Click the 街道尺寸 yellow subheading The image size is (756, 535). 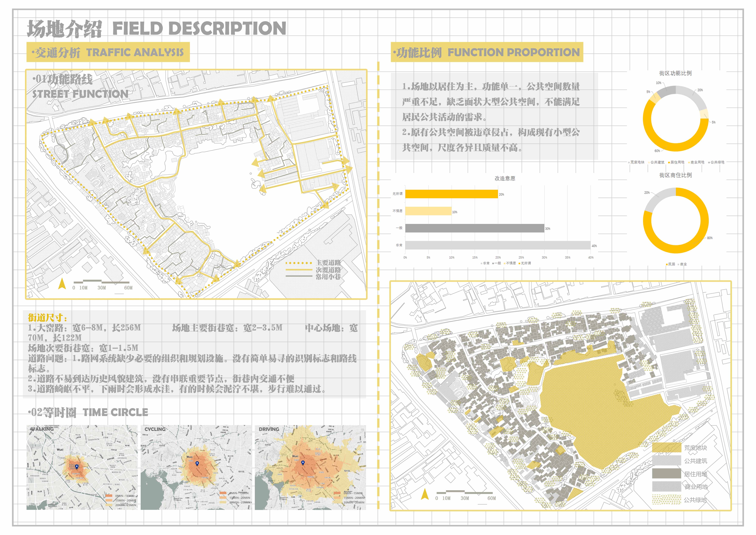click(x=48, y=318)
